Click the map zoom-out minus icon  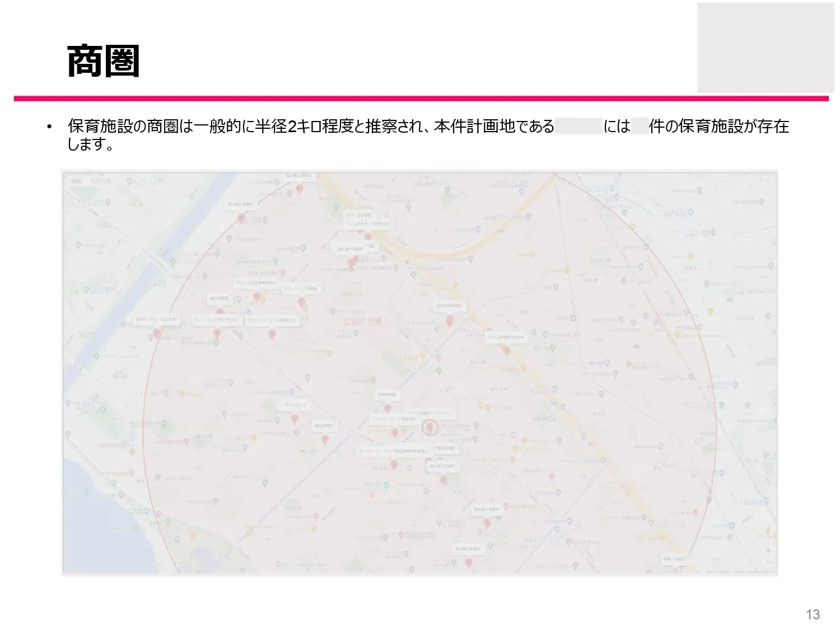(x=768, y=561)
